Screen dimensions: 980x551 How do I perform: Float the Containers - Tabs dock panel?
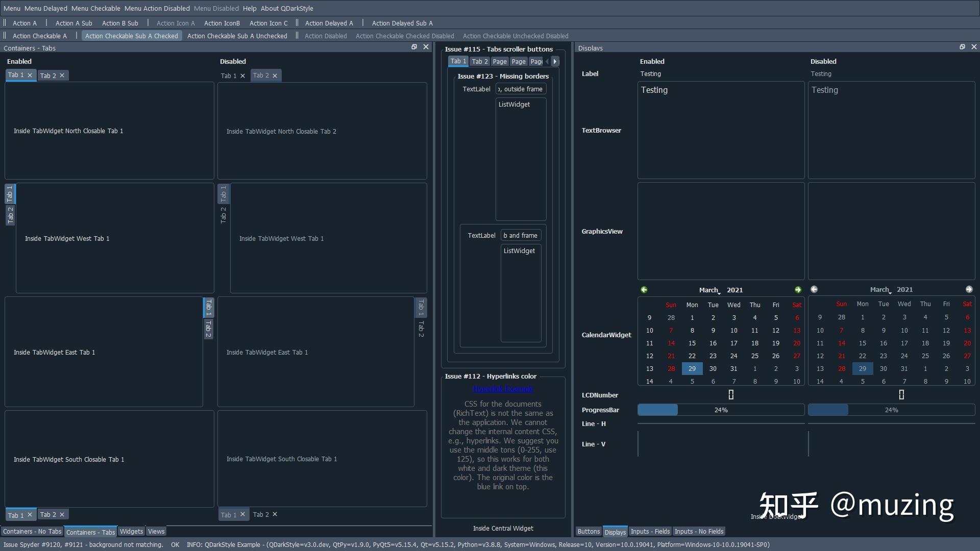pyautogui.click(x=414, y=47)
